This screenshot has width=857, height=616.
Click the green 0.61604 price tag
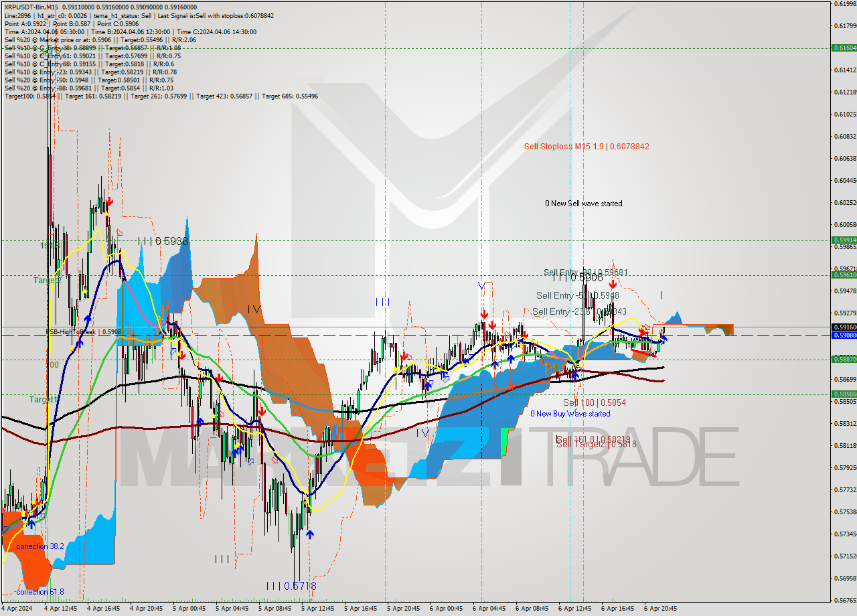click(844, 48)
